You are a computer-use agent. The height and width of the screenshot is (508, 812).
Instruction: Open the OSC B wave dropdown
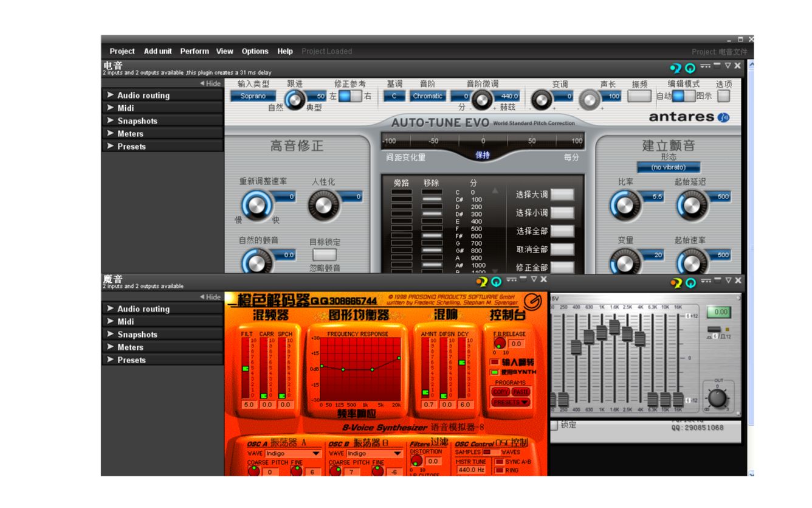click(374, 454)
